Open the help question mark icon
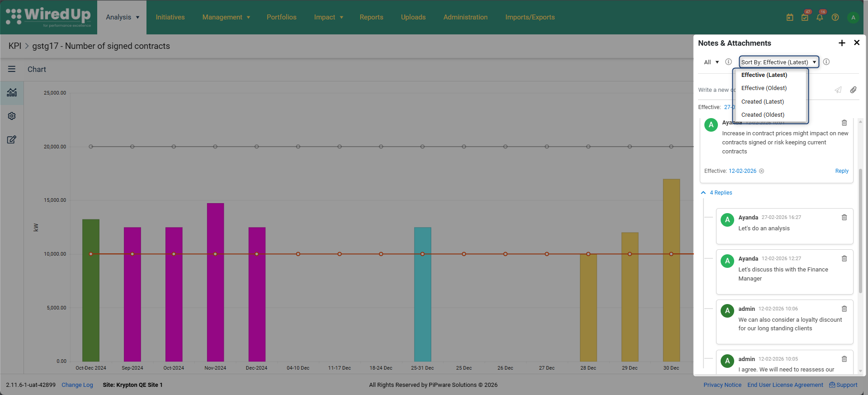The height and width of the screenshot is (395, 868). coord(835,17)
